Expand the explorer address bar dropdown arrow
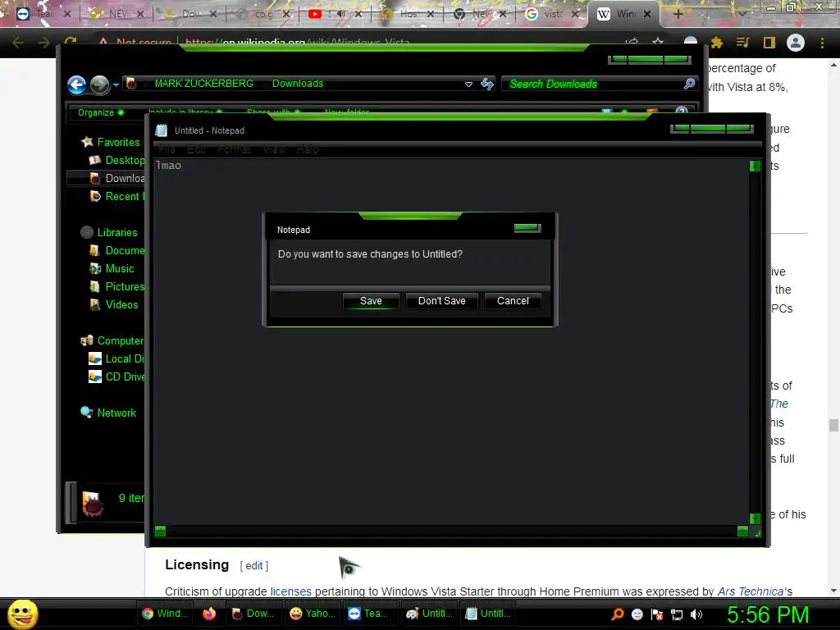Image resolution: width=840 pixels, height=630 pixels. pyautogui.click(x=468, y=84)
